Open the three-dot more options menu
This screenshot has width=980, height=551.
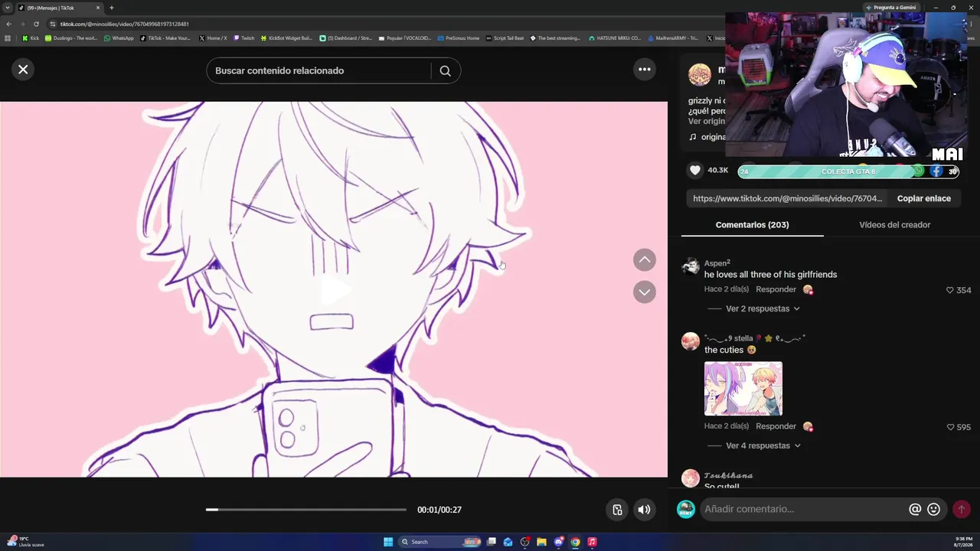tap(645, 70)
